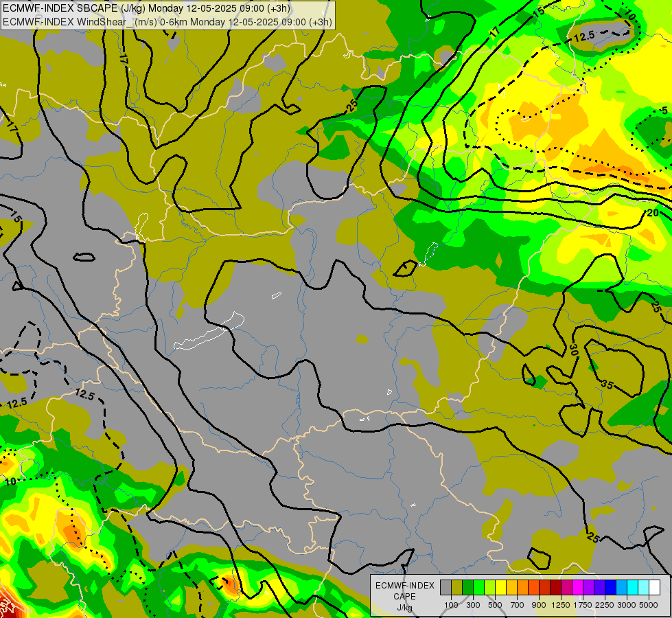Select the pure yellow legend swatch after 500
This screenshot has height=618, width=672.
pos(500,587)
